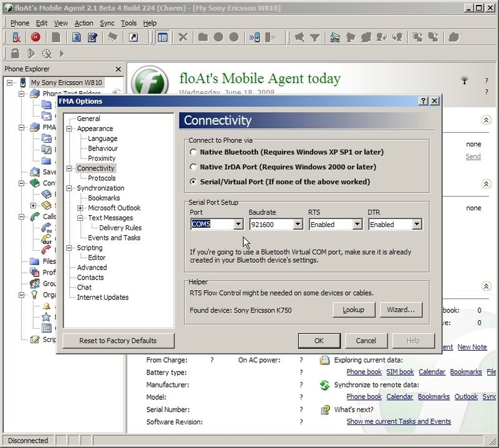Confirm options with the OK button

pos(319,341)
